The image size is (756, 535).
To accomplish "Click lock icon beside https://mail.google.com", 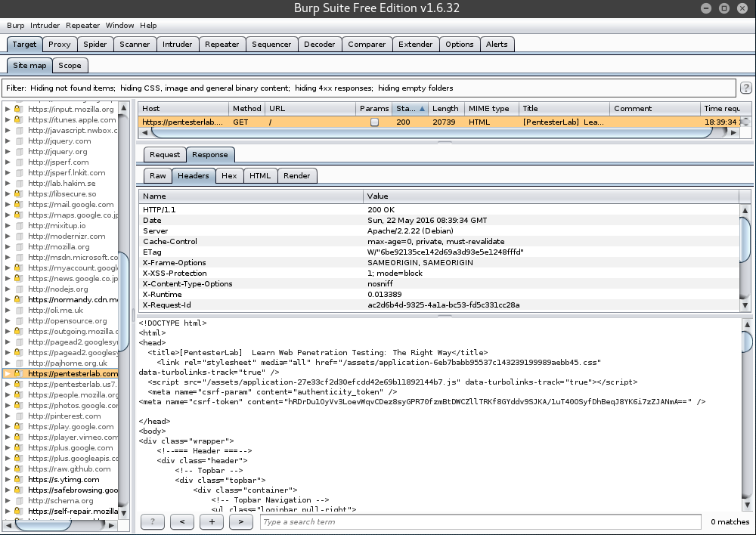I will tap(18, 204).
